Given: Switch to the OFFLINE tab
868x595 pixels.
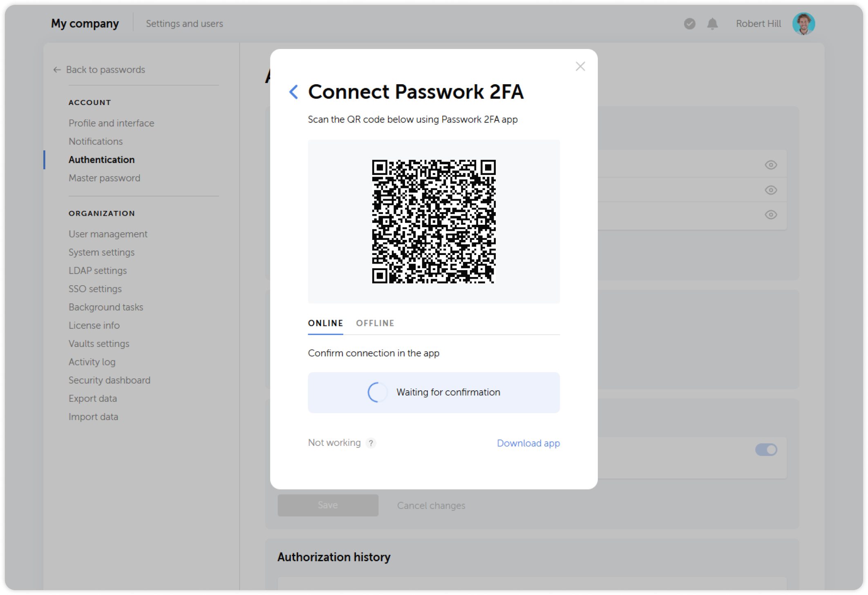Looking at the screenshot, I should click(x=375, y=323).
